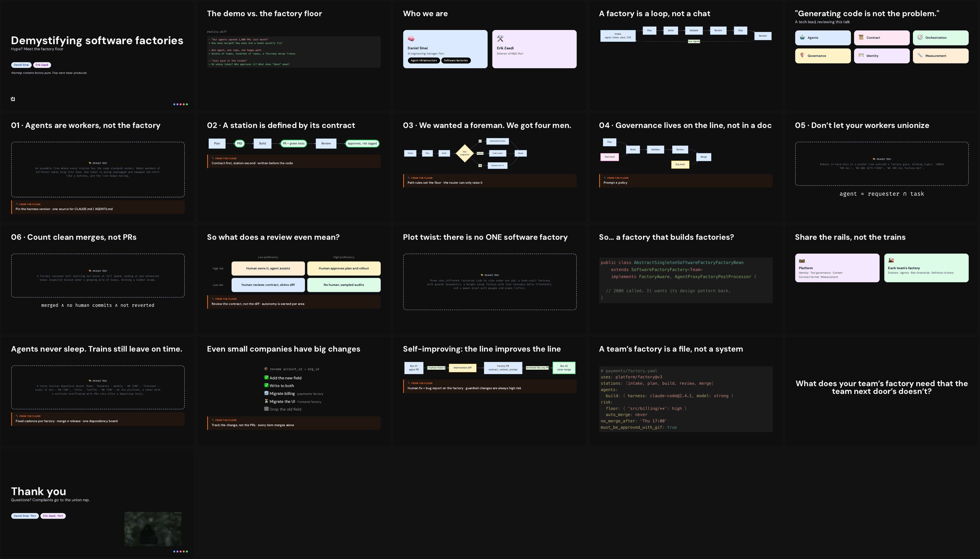Image resolution: width=980 pixels, height=559 pixels.
Task: Click the logo mark on the title slide
Action: [13, 99]
